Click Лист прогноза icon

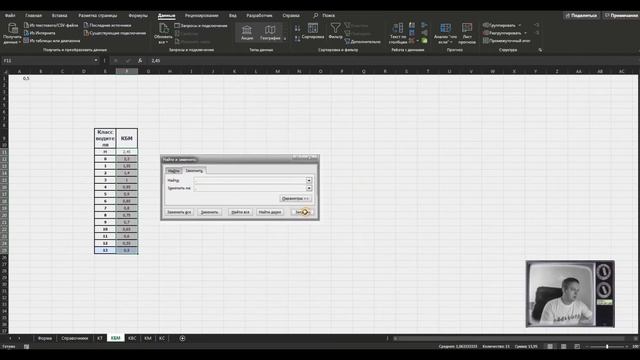click(467, 33)
